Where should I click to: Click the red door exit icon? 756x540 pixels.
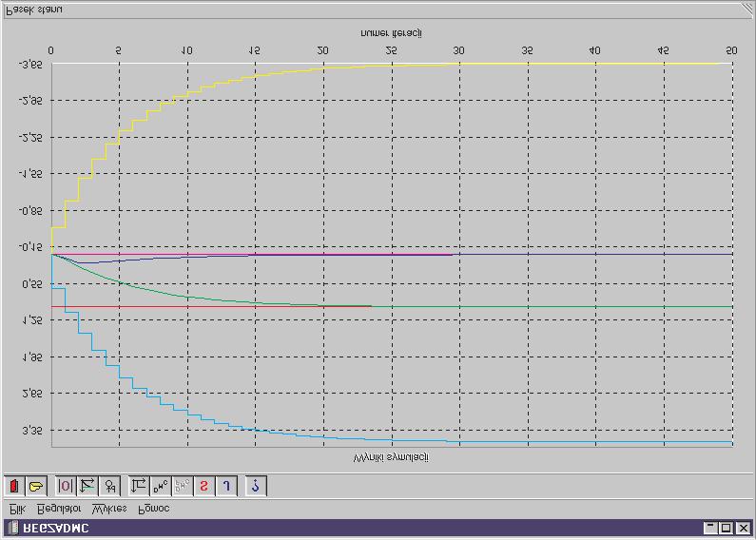(14, 486)
